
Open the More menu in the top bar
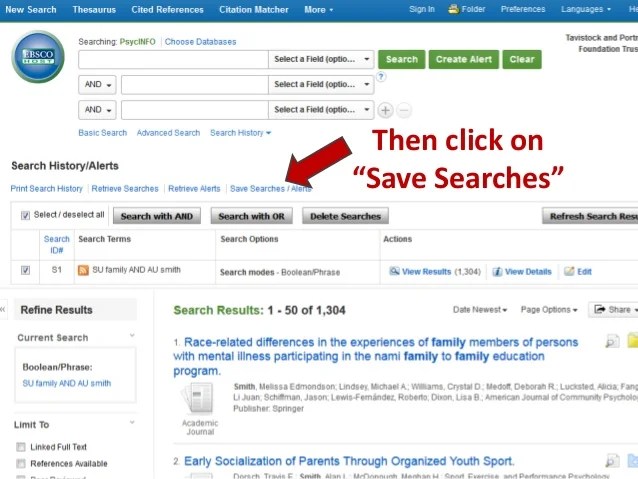[x=319, y=9]
